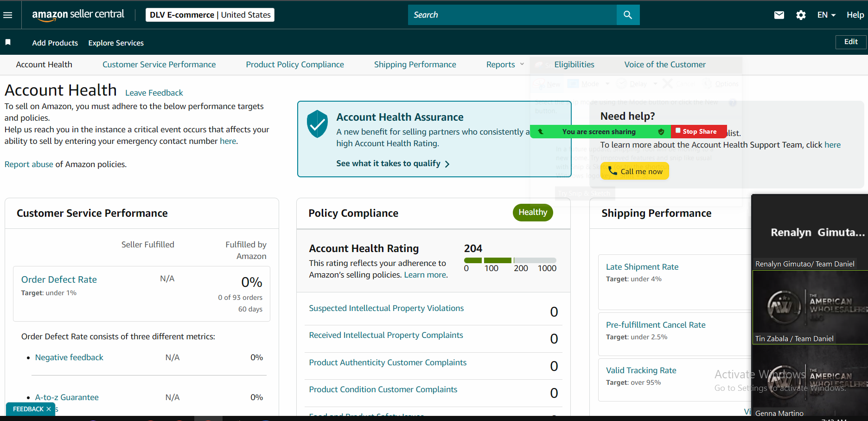Switch to the Account Health tab
Viewport: 868px width, 421px height.
coord(44,65)
